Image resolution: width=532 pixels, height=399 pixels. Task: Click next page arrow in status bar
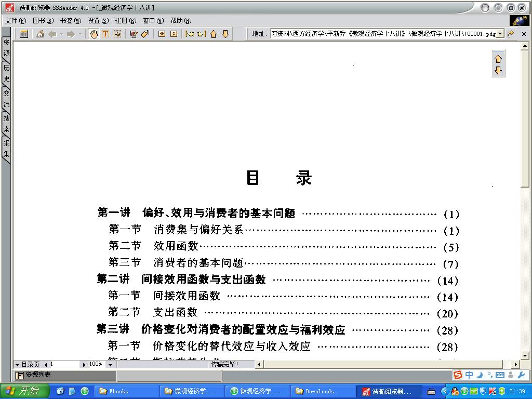84,365
